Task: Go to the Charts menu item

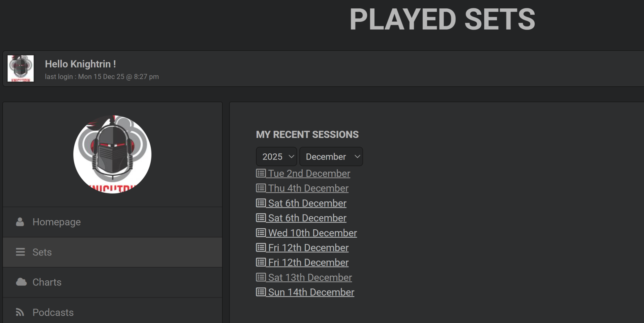Action: (47, 282)
